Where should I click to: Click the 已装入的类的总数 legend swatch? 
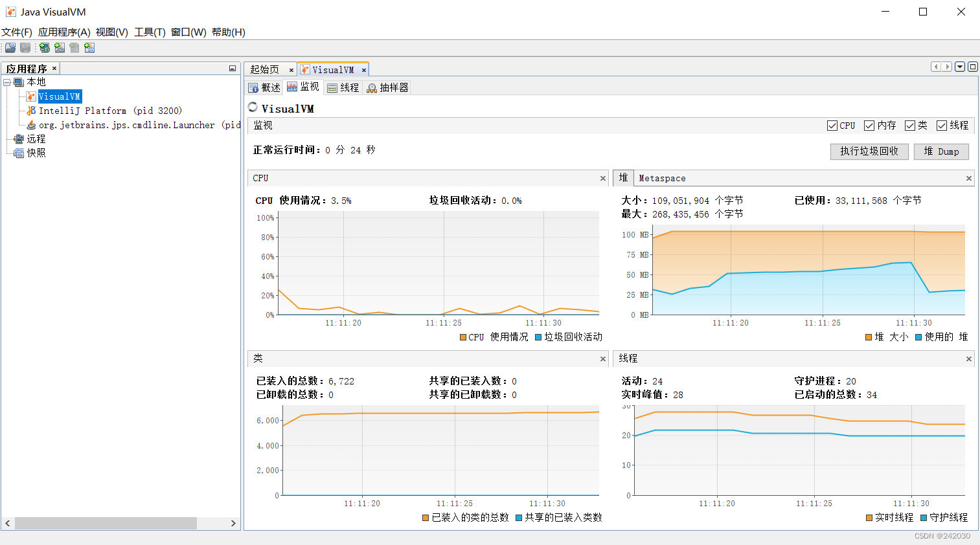[426, 518]
